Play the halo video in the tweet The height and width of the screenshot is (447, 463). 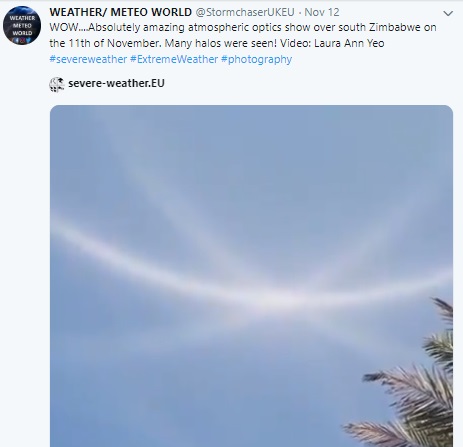coord(251,276)
